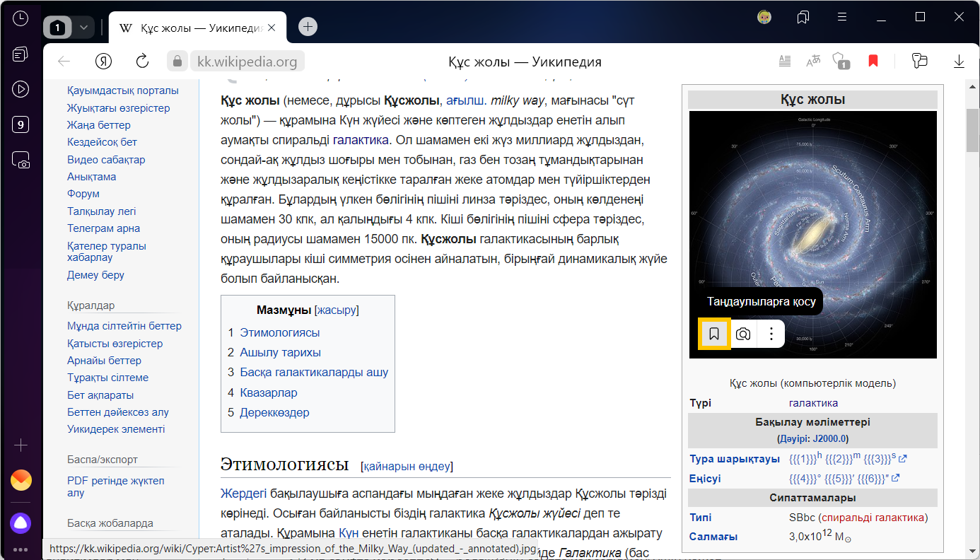Expand the tab counter dropdown chevron
980x560 pixels.
83,28
